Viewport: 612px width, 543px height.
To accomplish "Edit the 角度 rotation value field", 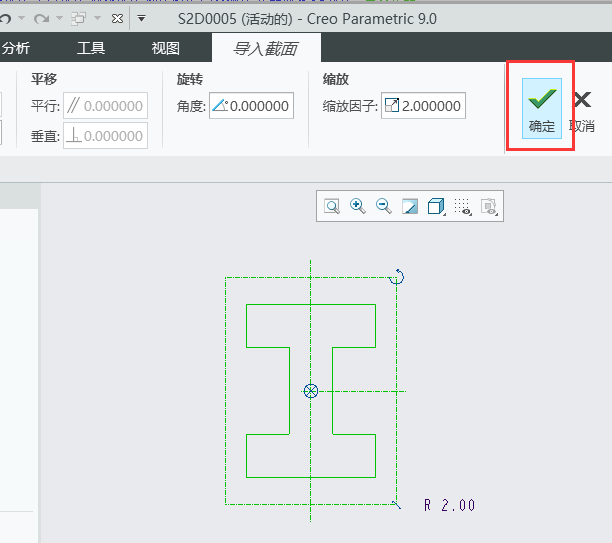I will 251,105.
